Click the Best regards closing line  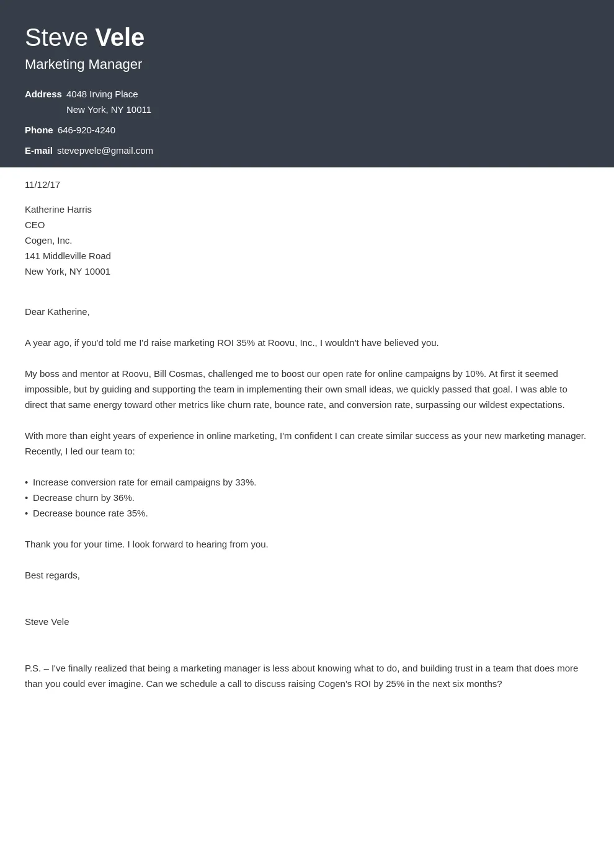pos(52,575)
